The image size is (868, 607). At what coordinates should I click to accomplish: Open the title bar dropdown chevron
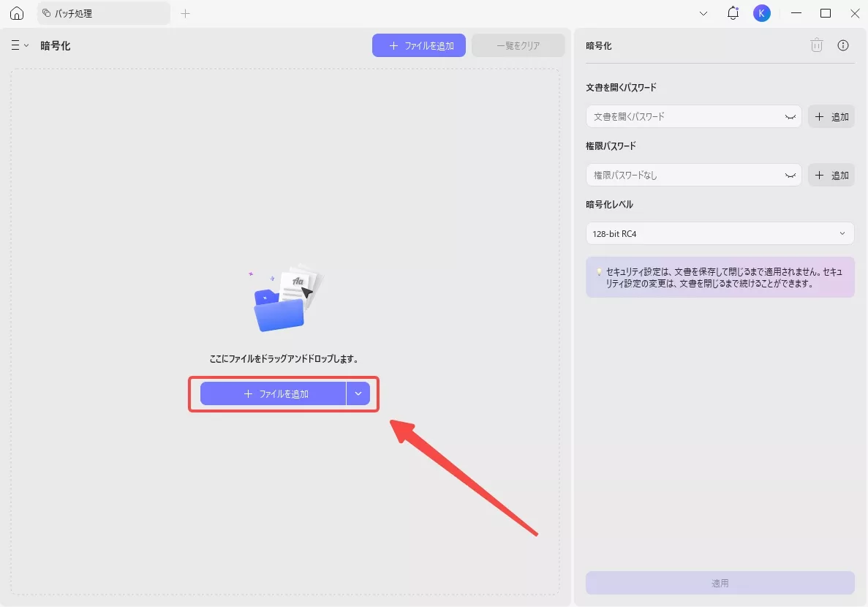pyautogui.click(x=703, y=12)
